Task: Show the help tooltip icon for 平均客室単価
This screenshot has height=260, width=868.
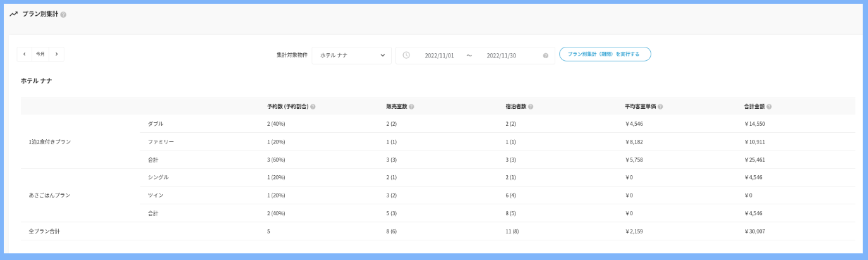Action: [x=660, y=107]
